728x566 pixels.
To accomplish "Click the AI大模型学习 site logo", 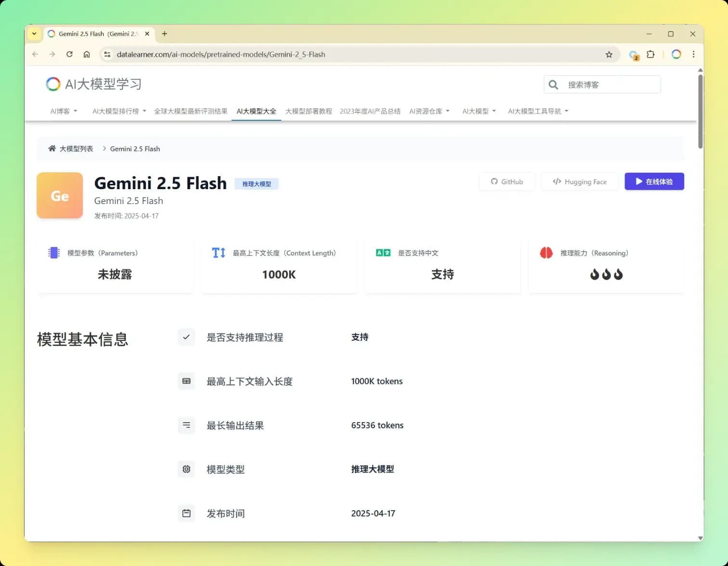I will 93,84.
